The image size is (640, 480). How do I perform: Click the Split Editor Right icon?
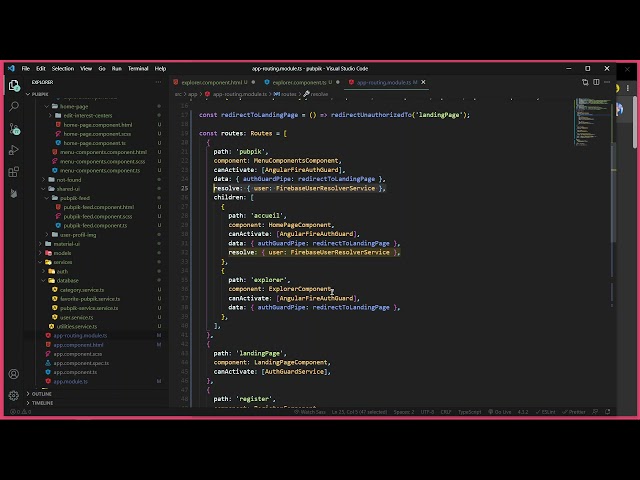coord(596,82)
